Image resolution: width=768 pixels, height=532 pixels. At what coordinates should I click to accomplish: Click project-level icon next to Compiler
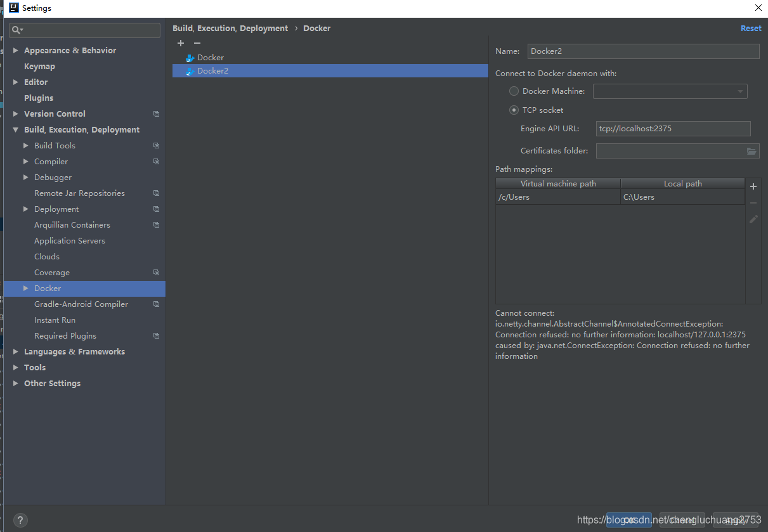coord(157,162)
